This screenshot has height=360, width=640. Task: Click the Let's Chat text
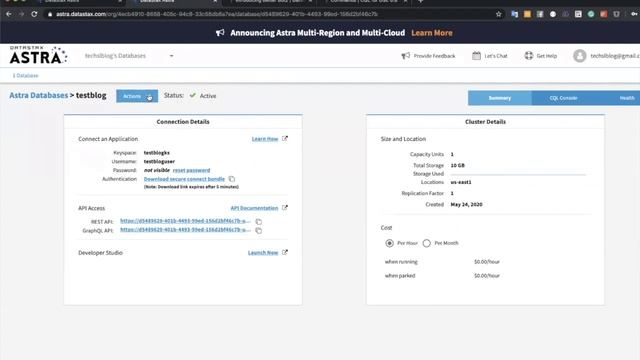[496, 56]
